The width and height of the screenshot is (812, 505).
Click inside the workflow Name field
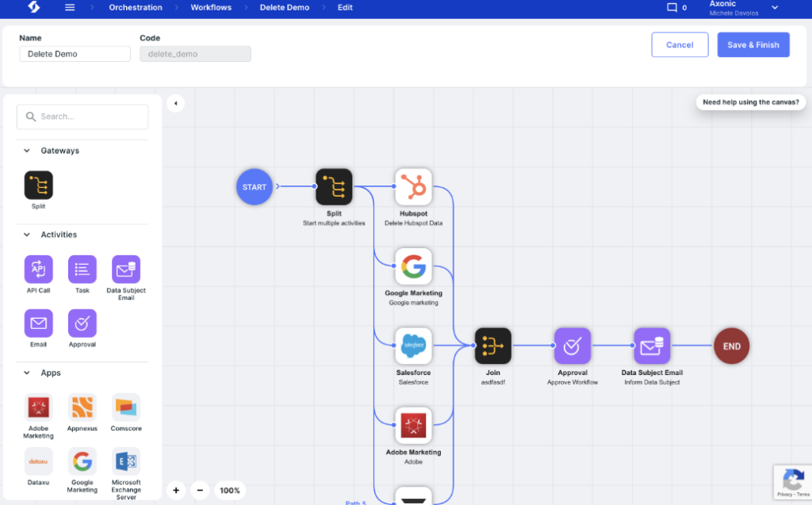click(x=75, y=53)
